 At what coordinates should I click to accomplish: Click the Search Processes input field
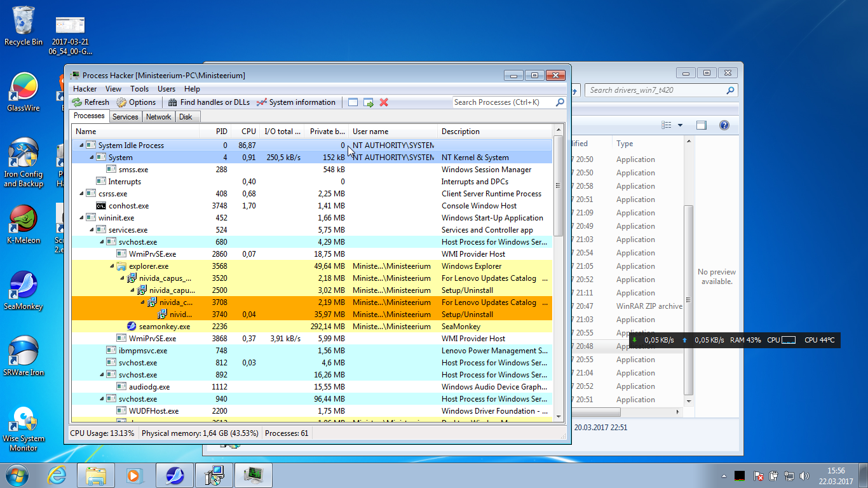point(503,102)
